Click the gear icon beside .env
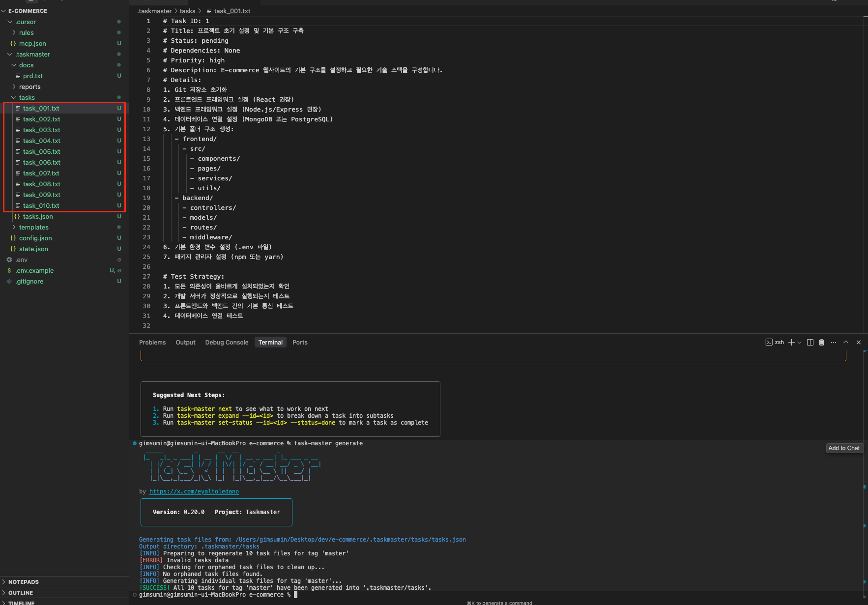The width and height of the screenshot is (868, 605). [x=9, y=259]
